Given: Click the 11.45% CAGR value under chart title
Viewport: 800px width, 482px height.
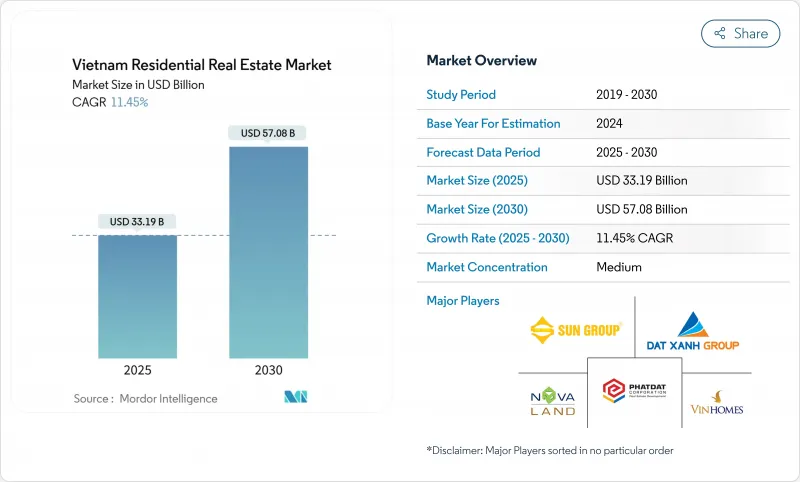Looking at the screenshot, I should [x=127, y=102].
